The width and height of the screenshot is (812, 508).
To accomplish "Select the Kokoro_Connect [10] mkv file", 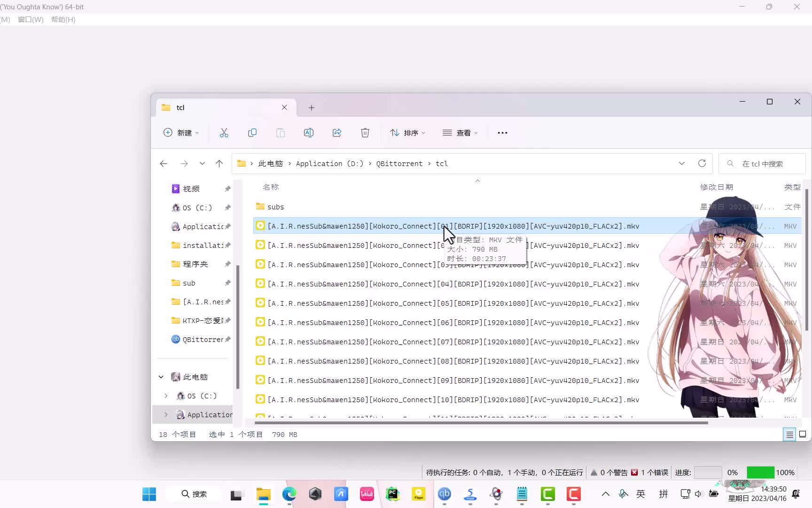I will coord(527,400).
